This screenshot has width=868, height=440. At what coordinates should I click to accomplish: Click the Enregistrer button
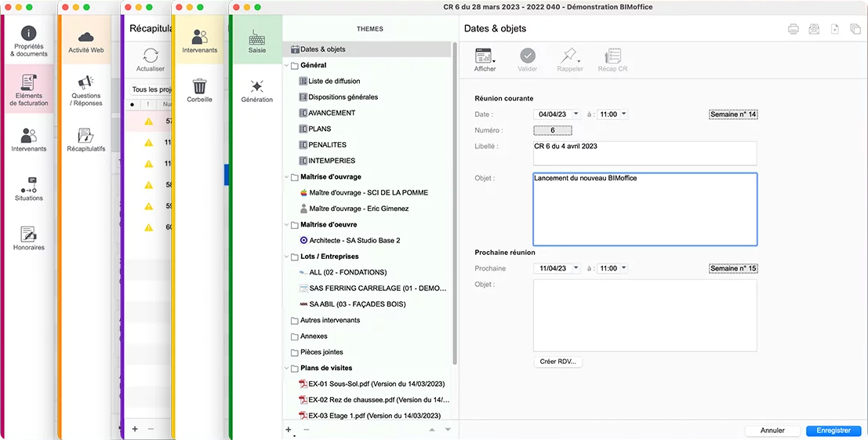(833, 431)
